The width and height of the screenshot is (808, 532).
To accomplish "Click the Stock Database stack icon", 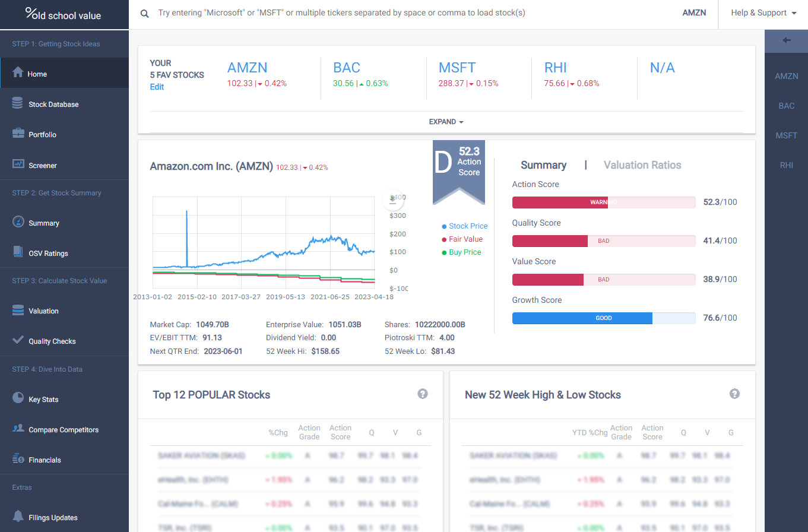I will [18, 103].
